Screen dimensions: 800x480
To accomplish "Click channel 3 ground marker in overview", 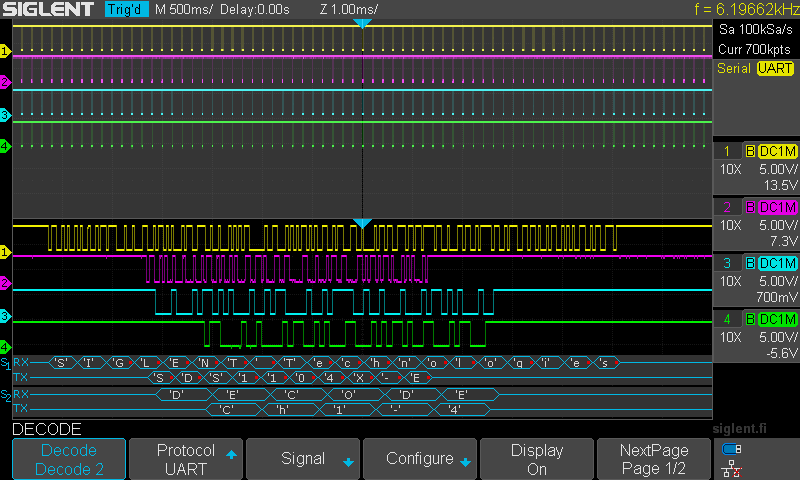I will coord(5,115).
